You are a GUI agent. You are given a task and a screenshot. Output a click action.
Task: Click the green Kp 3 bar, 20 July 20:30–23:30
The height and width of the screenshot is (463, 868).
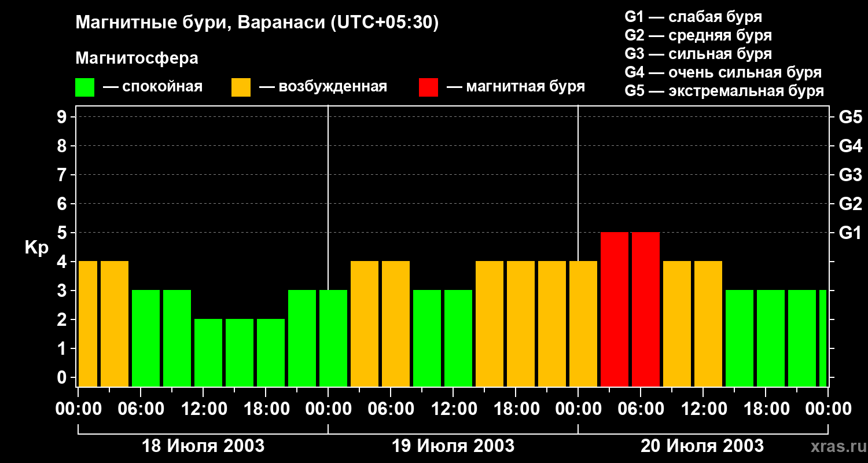[802, 338]
